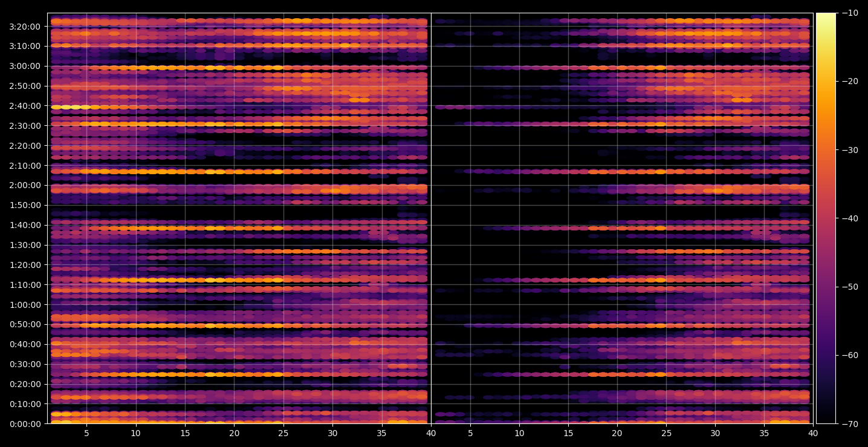
Task: Select the 1:10:00 time axis label
Action: point(26,285)
